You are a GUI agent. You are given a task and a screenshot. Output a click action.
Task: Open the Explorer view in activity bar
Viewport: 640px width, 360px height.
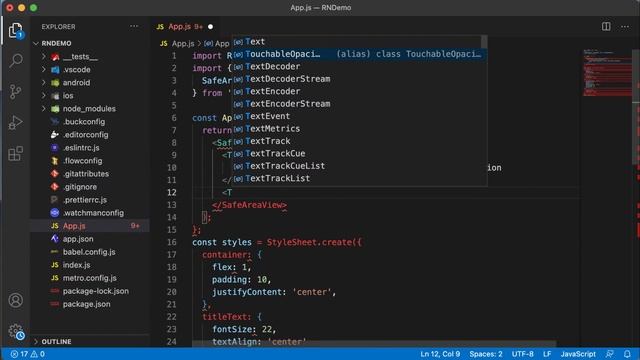[16, 31]
